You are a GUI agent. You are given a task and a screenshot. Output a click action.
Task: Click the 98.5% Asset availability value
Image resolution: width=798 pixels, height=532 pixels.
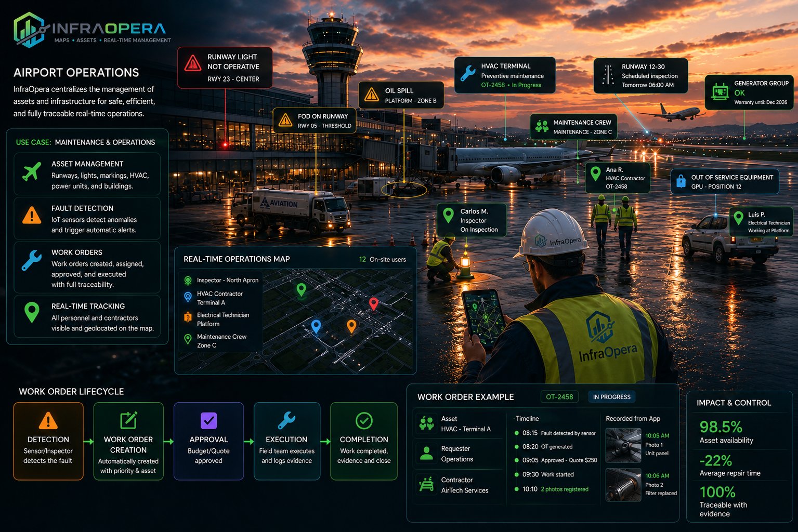pyautogui.click(x=721, y=427)
